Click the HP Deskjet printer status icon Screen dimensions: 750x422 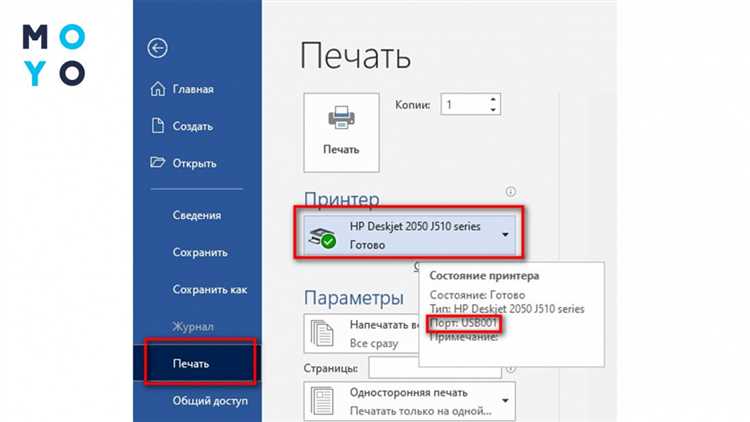point(326,236)
